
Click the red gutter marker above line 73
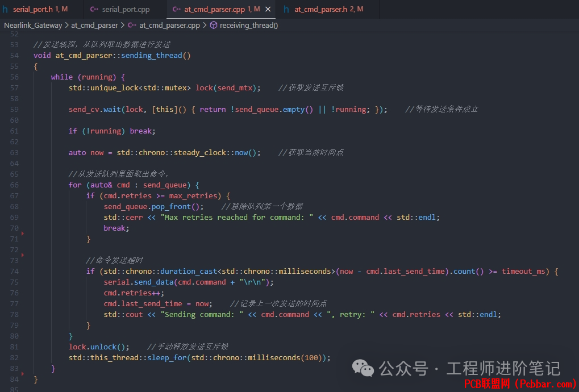point(23,255)
